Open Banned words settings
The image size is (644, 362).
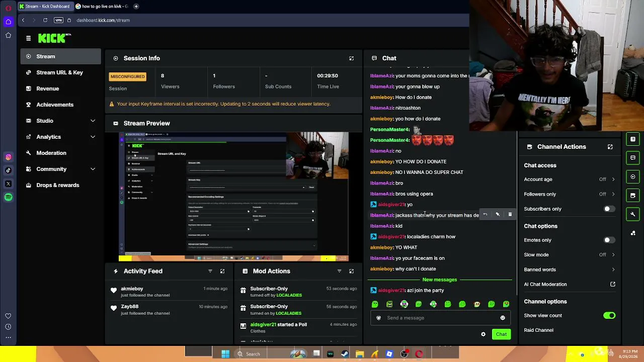tap(570, 269)
